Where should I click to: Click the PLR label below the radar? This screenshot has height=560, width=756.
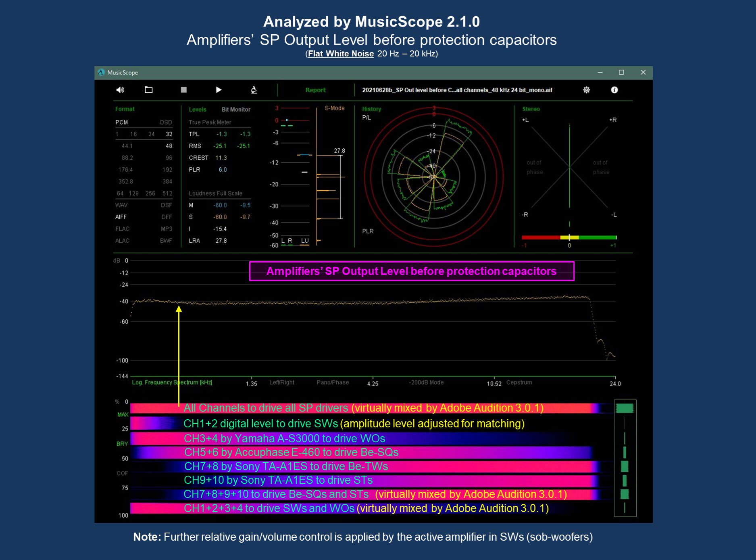tap(368, 231)
